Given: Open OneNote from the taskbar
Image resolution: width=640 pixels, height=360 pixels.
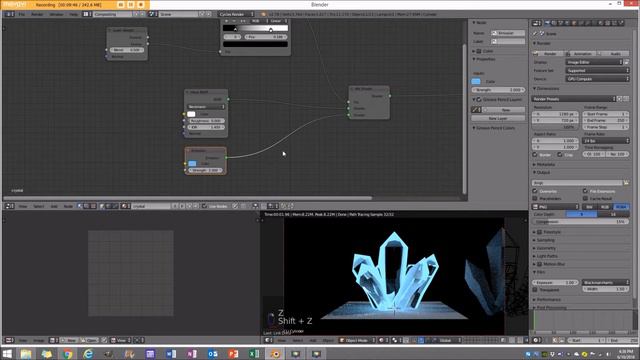Looking at the screenshot, I should click(x=192, y=353).
